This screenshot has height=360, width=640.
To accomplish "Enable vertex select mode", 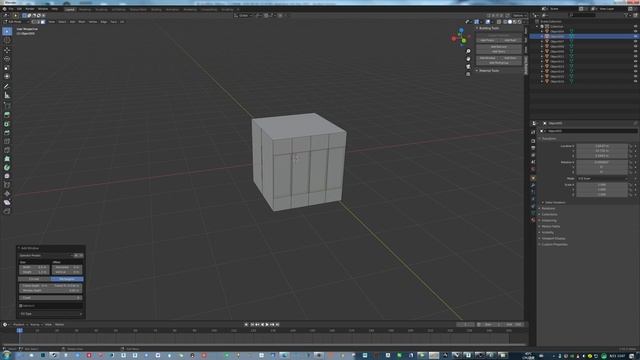I will point(34,22).
